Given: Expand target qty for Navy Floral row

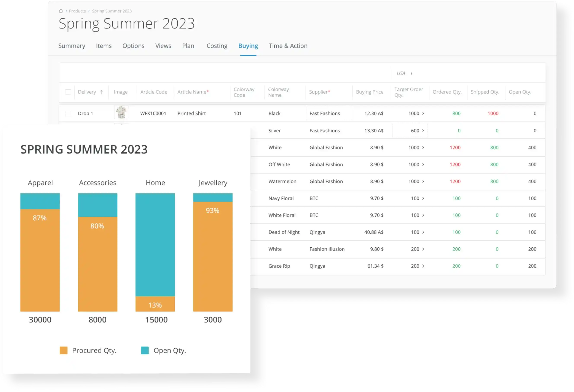Looking at the screenshot, I should pyautogui.click(x=423, y=198).
